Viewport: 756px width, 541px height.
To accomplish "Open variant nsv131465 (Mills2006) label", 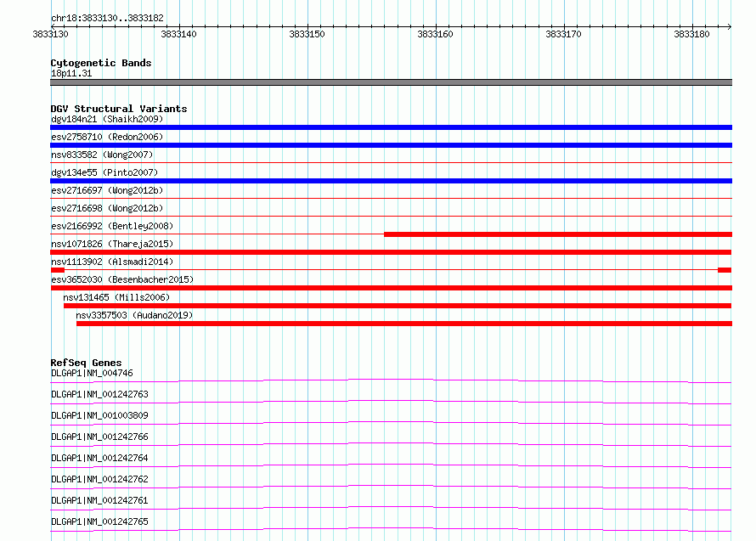I will coord(116,297).
